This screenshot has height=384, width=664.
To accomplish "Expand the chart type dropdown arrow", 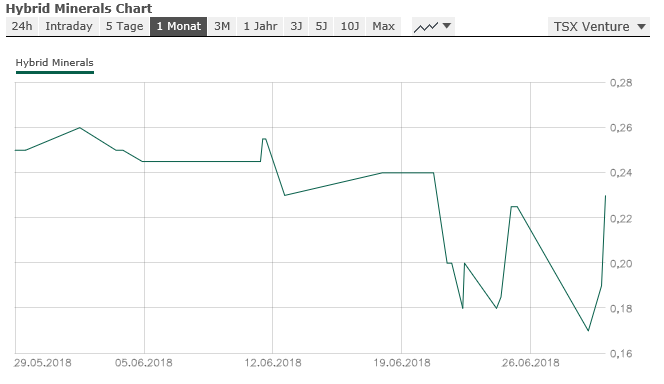I will click(x=447, y=26).
